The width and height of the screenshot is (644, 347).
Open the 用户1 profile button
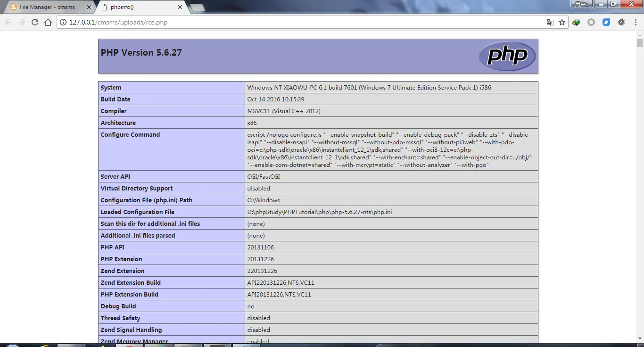coord(581,4)
